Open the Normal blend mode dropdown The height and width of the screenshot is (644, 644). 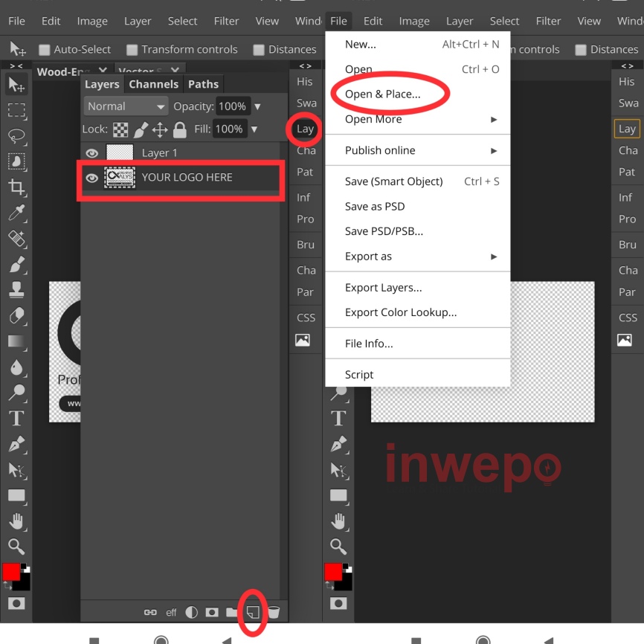pyautogui.click(x=126, y=106)
